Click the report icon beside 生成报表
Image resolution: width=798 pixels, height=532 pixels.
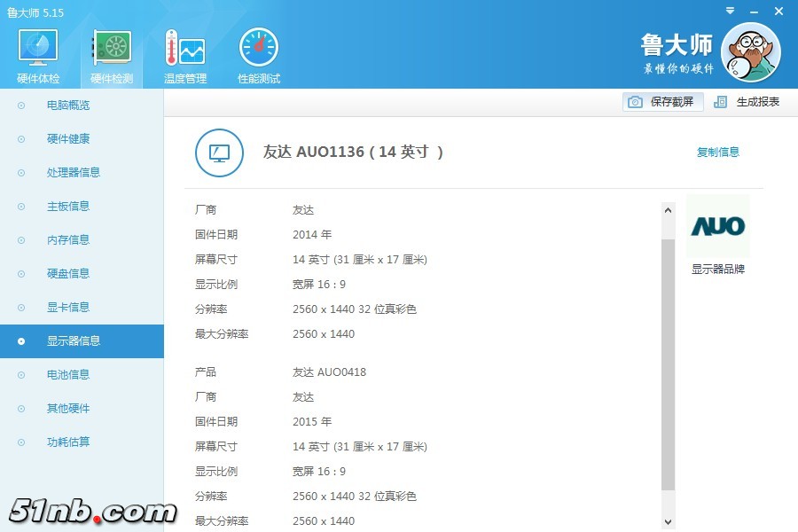click(720, 102)
